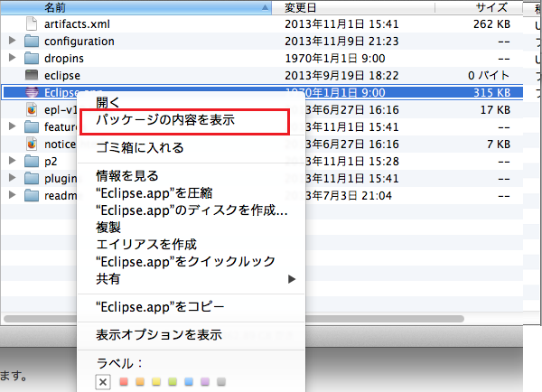The width and height of the screenshot is (542, 392).
Task: Click the configuration folder icon
Action: coord(32,42)
